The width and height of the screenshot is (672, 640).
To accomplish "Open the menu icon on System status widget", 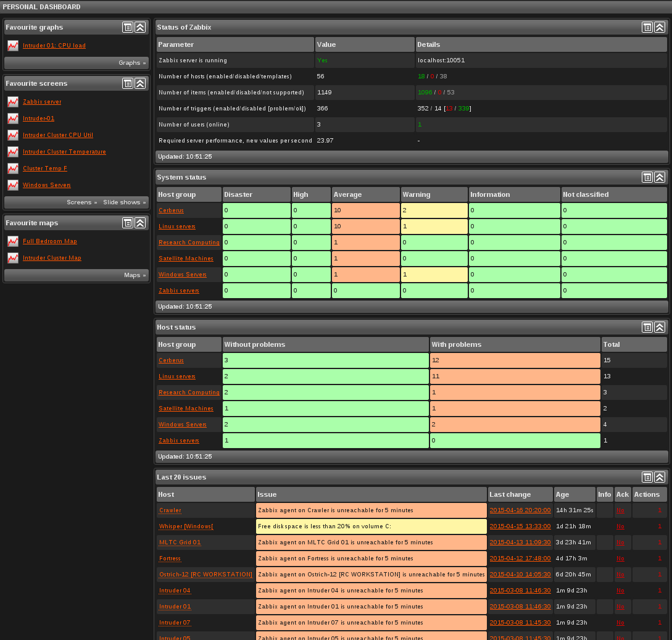I will [x=647, y=177].
